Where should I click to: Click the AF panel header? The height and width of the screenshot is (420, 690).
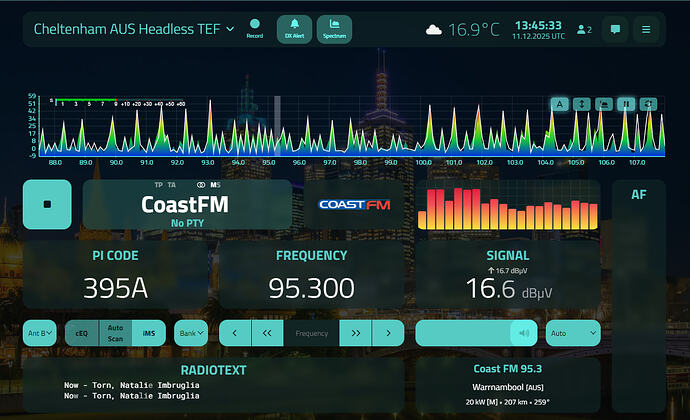pos(639,195)
